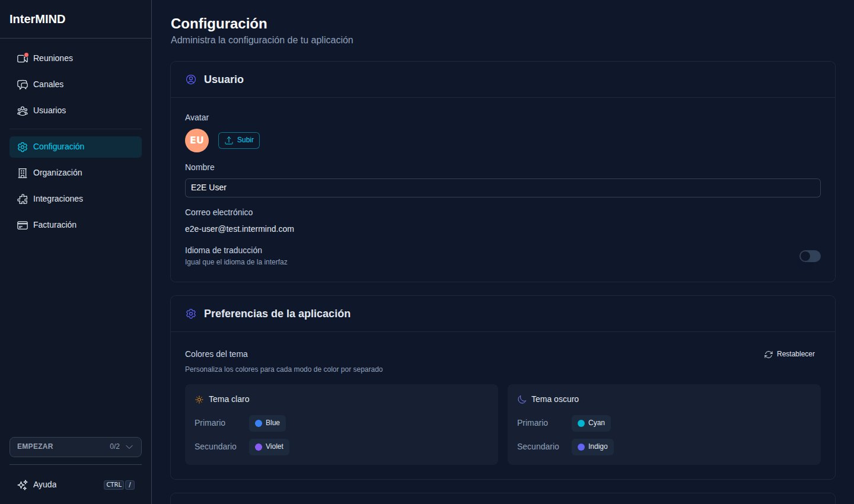
Task: Click the Nombre input field with E2E User
Action: 503,188
